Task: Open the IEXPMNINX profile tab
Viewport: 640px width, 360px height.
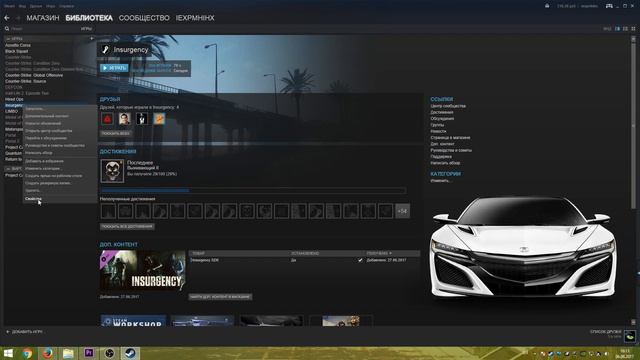Action: click(195, 18)
